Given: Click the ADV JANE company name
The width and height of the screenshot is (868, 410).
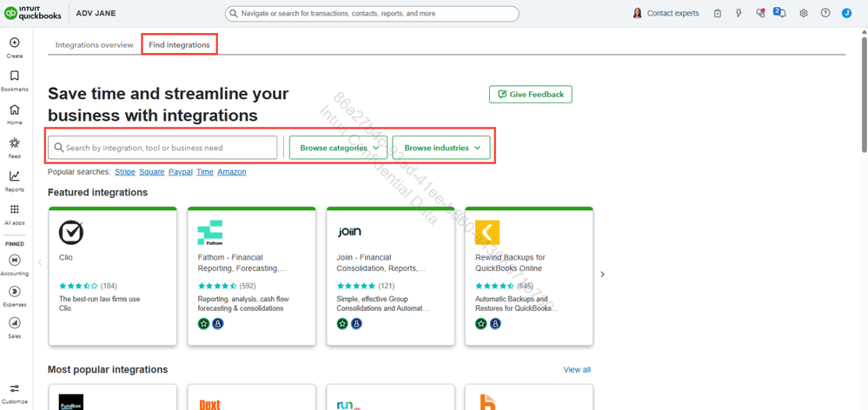Looking at the screenshot, I should (x=96, y=13).
